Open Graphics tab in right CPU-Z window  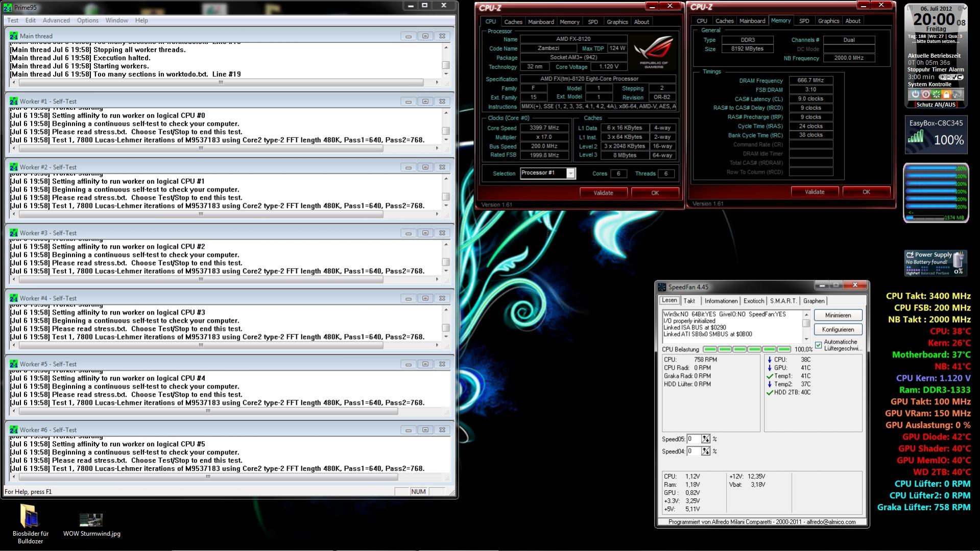pyautogui.click(x=828, y=21)
